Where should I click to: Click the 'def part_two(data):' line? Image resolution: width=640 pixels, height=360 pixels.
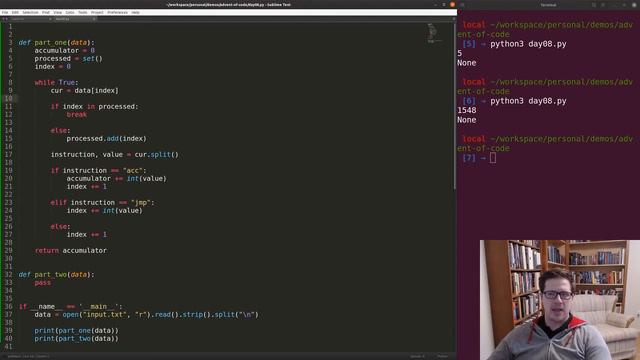pos(56,275)
